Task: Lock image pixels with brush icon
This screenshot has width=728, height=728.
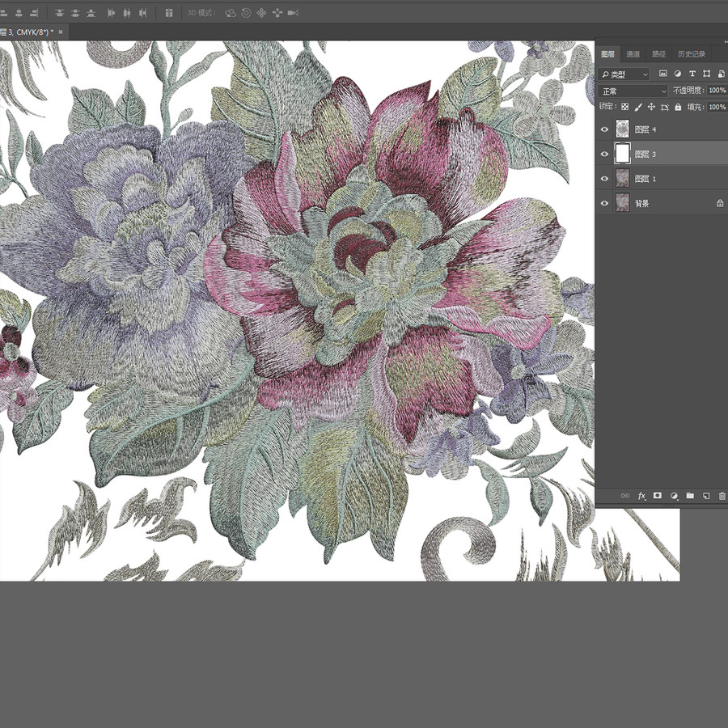Action: 638,107
